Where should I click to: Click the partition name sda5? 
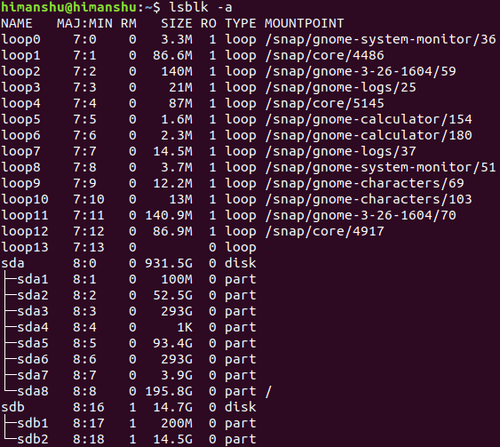(x=33, y=343)
